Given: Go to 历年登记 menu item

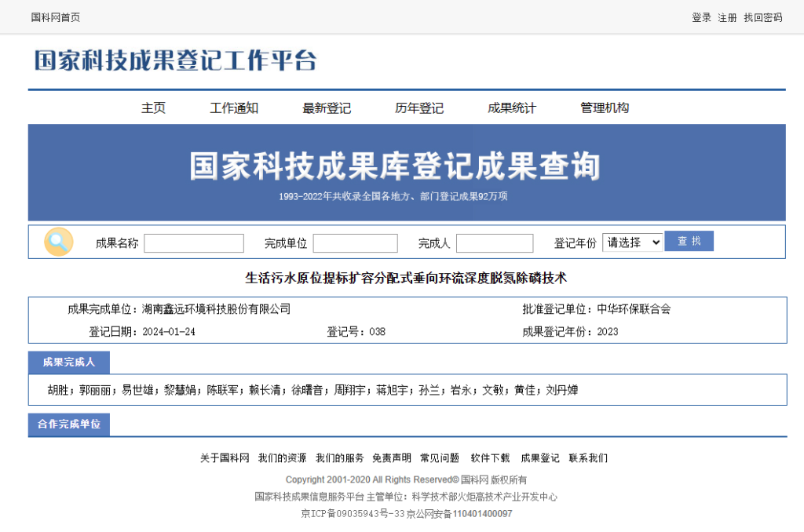Looking at the screenshot, I should (419, 108).
